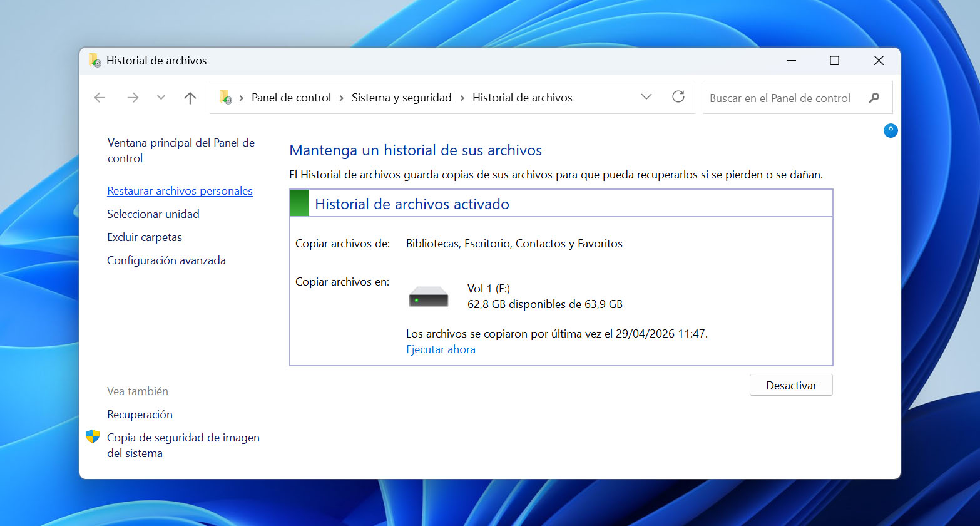Open the blue help question-mark icon
Viewport: 980px width, 526px height.
tap(891, 131)
